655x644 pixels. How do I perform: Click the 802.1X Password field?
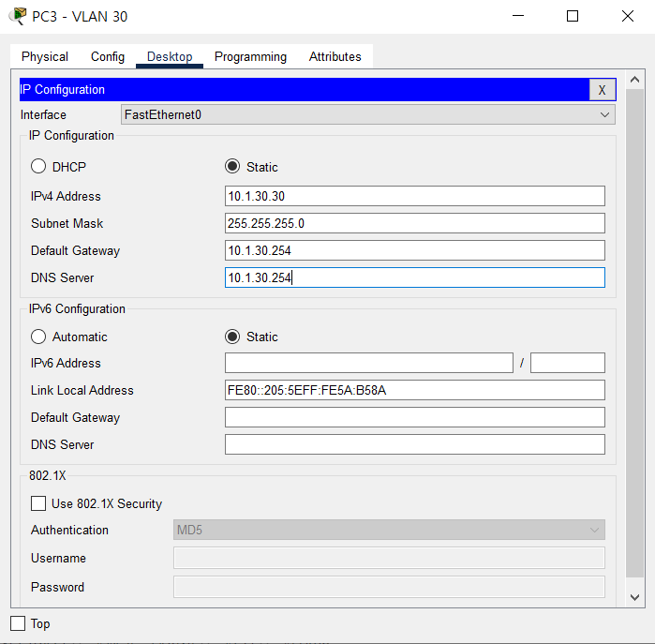click(389, 587)
